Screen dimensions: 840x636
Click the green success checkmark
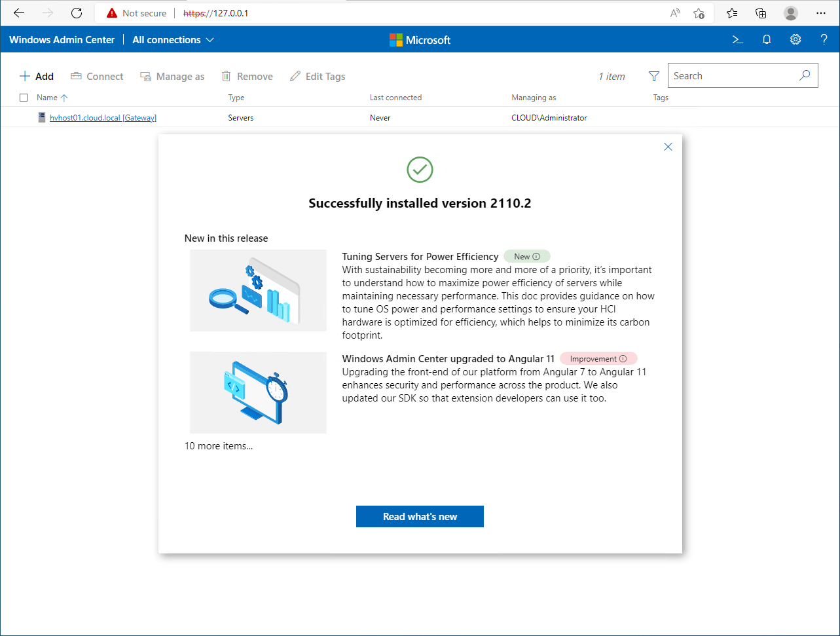(x=420, y=170)
